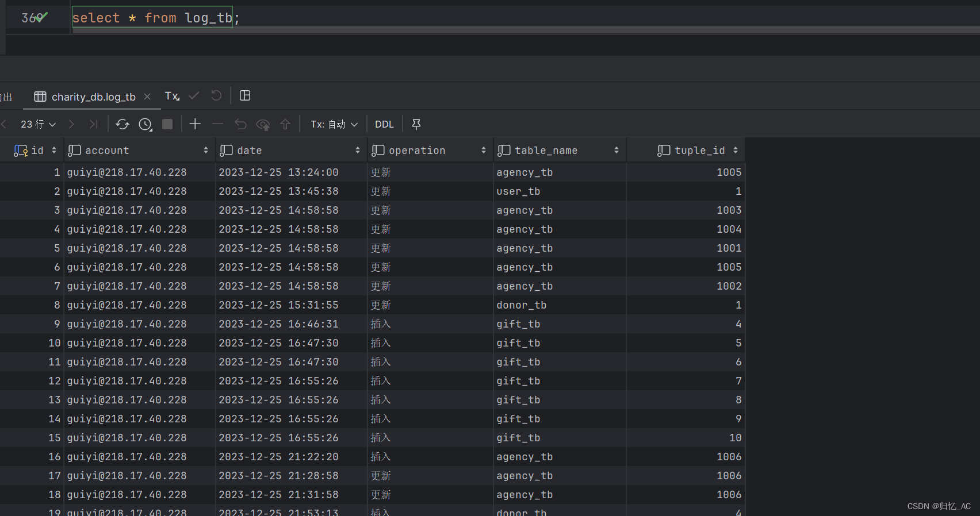This screenshot has width=980, height=516.
Task: Select row number 1 gutter cell
Action: 32,172
